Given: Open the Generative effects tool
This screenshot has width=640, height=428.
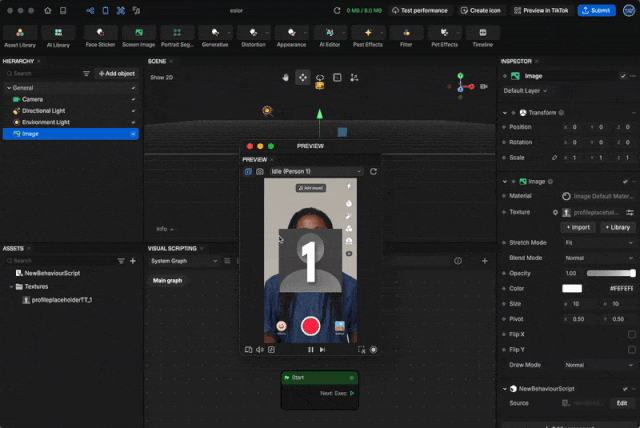Looking at the screenshot, I should click(215, 37).
